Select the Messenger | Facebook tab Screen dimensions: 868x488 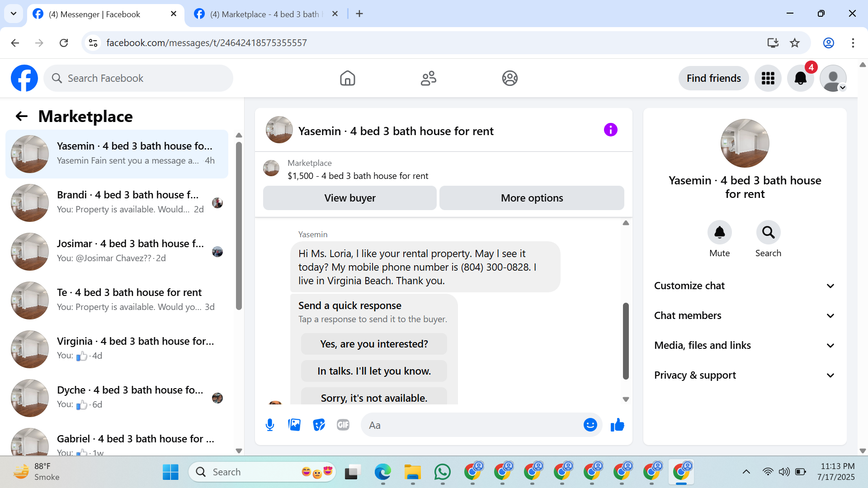[105, 14]
